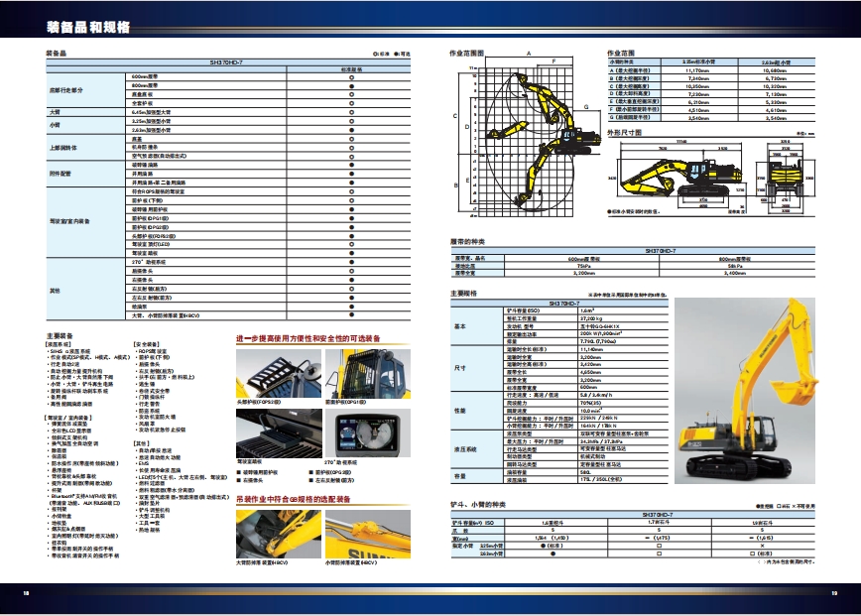Screen dimensions: 861x616
Task: Click the 10,680mm value in working range table
Action: 775,70
